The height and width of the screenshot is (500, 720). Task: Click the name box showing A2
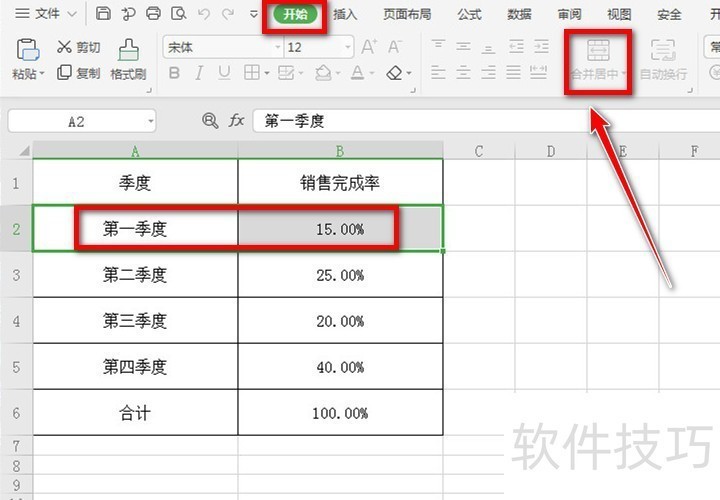(x=76, y=122)
